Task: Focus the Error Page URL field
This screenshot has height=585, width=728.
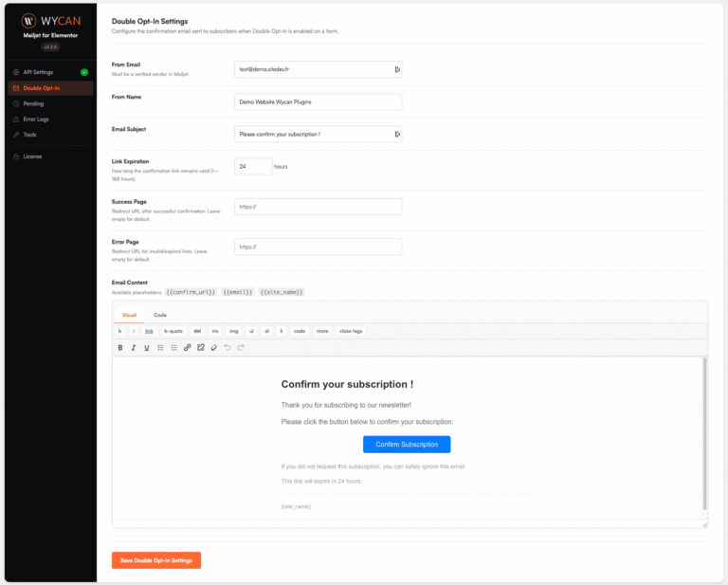Action: pos(318,247)
